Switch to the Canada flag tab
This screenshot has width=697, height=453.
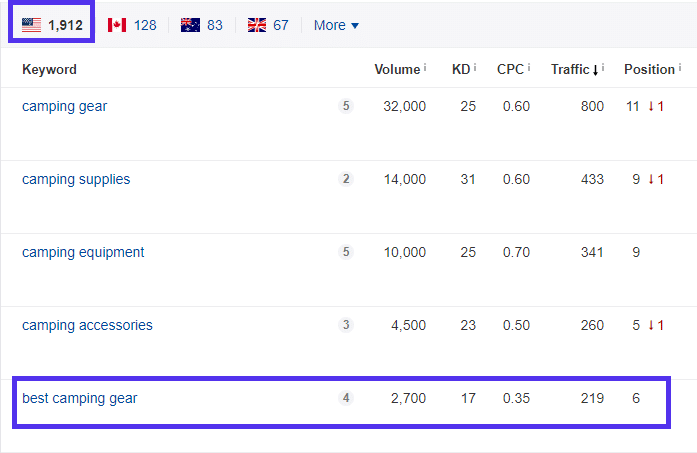pos(131,24)
